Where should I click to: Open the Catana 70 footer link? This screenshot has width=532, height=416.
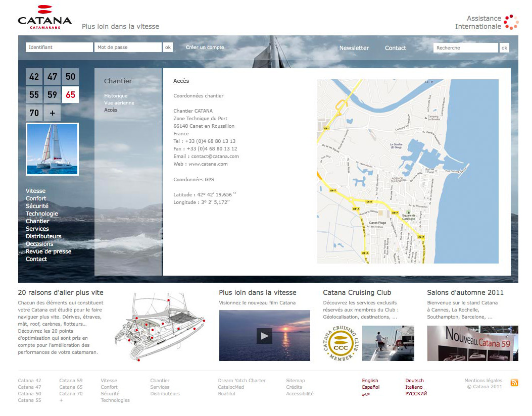tap(71, 394)
